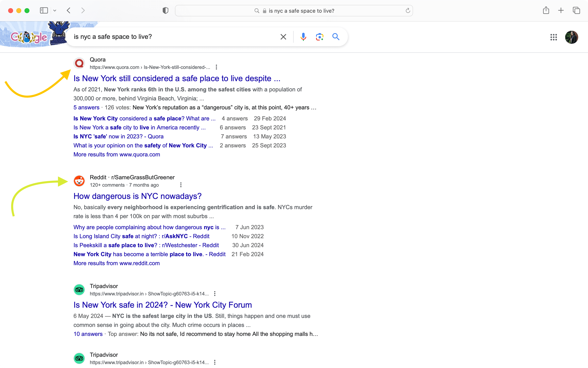This screenshot has width=588, height=368.
Task: Open the Share menu in Safari's toolbar
Action: point(546,10)
